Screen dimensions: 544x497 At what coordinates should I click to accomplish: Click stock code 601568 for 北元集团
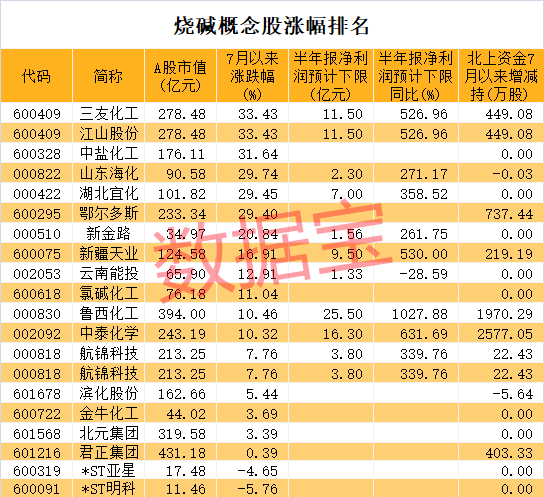coord(37,434)
